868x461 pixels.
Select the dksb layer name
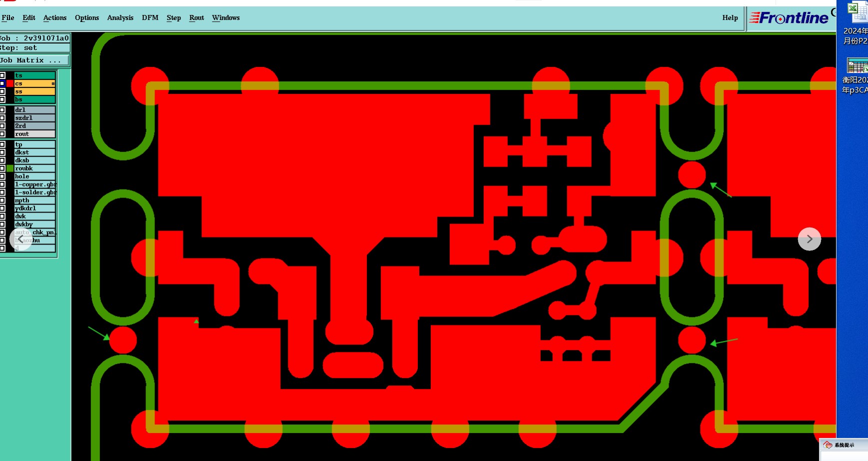point(35,160)
